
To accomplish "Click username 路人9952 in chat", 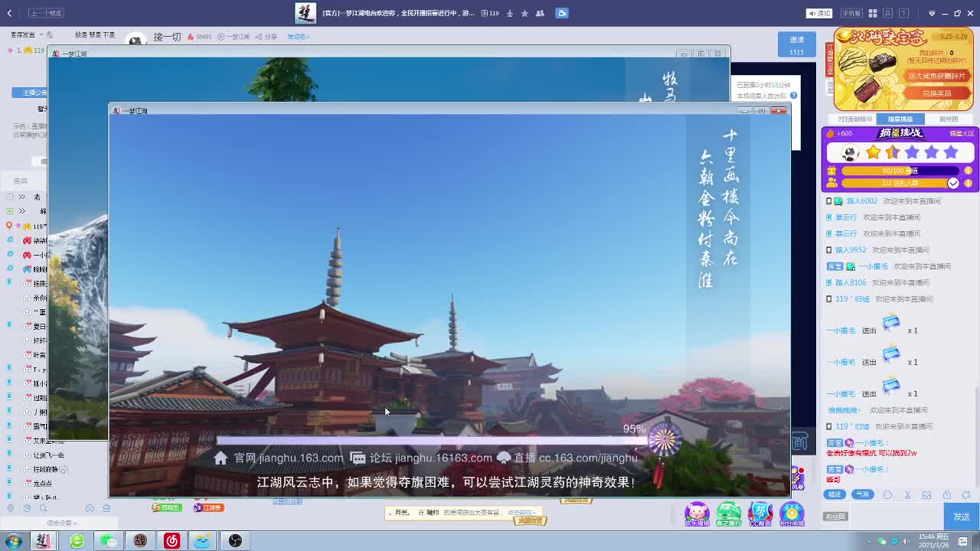I will [851, 250].
